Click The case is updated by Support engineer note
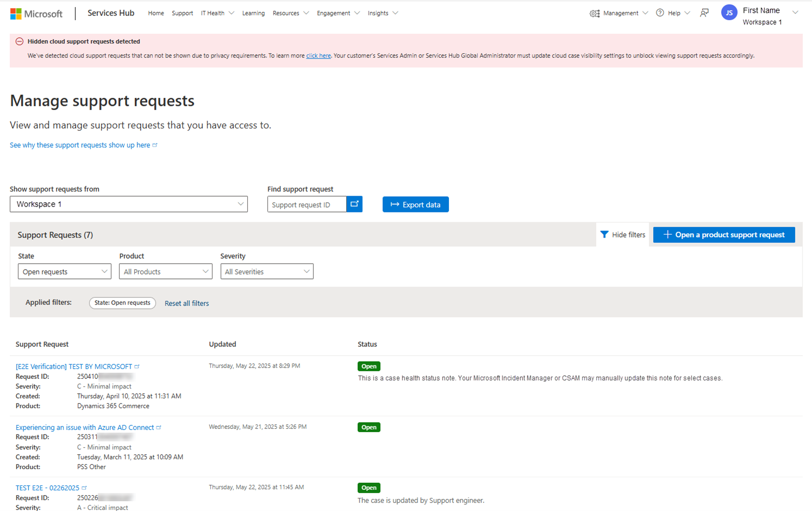 pos(421,501)
